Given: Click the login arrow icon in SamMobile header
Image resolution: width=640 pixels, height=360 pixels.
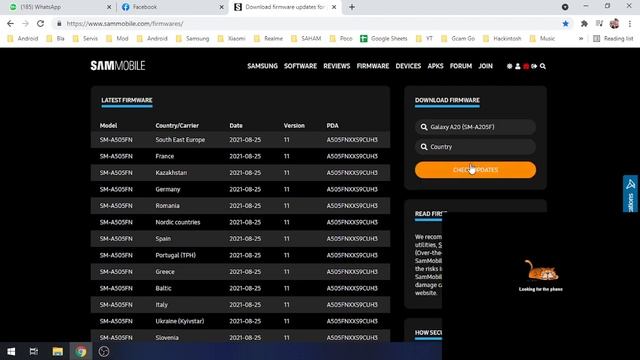Looking at the screenshot, I should coord(534,66).
